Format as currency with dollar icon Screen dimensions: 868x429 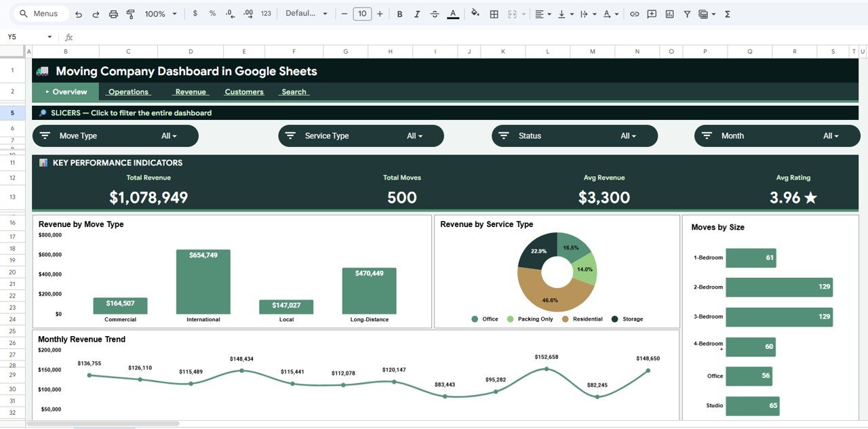pyautogui.click(x=195, y=14)
